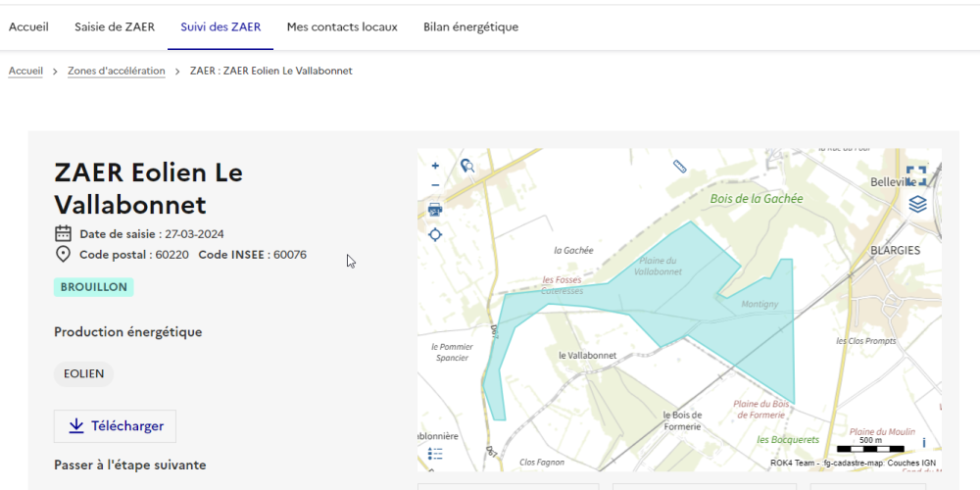Image resolution: width=980 pixels, height=490 pixels.
Task: Go to the Accueil menu item
Action: (x=28, y=27)
